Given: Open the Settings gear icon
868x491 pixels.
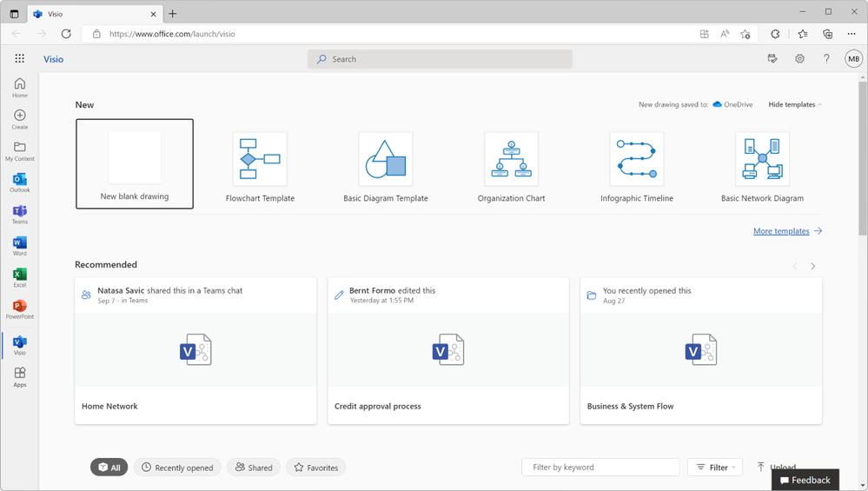Looking at the screenshot, I should tap(799, 59).
